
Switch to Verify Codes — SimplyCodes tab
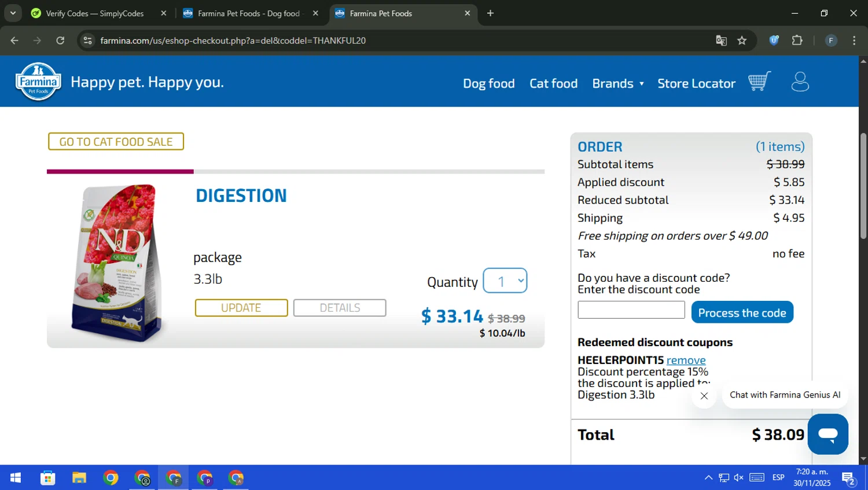(94, 13)
